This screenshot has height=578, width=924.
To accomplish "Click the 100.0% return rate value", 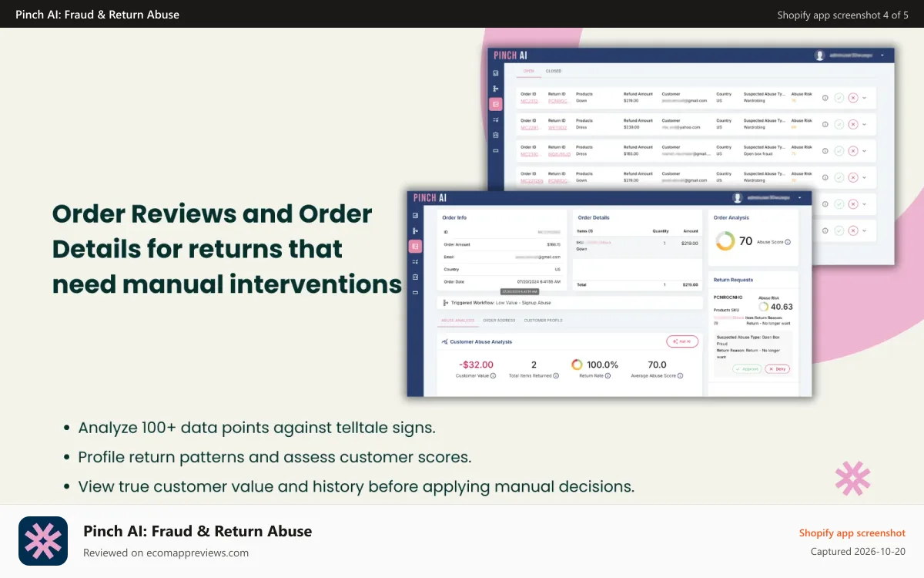I will [603, 365].
